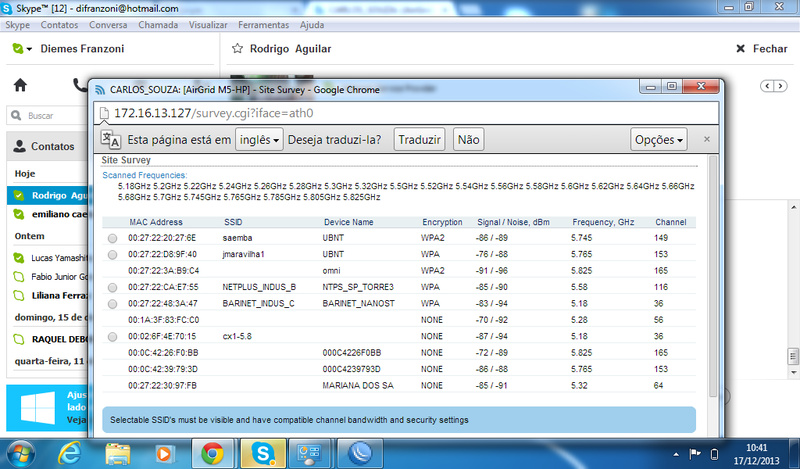Open the Chamada menu
The height and width of the screenshot is (469, 800).
pyautogui.click(x=158, y=25)
